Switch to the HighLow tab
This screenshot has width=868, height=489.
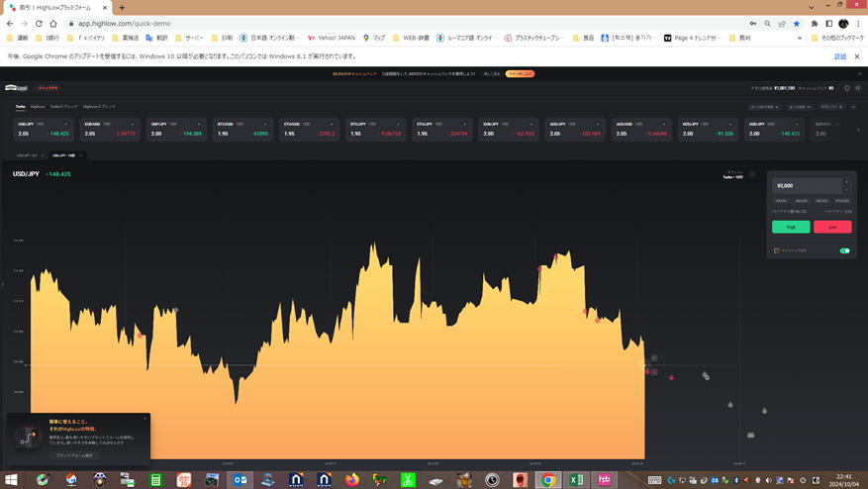tap(38, 106)
